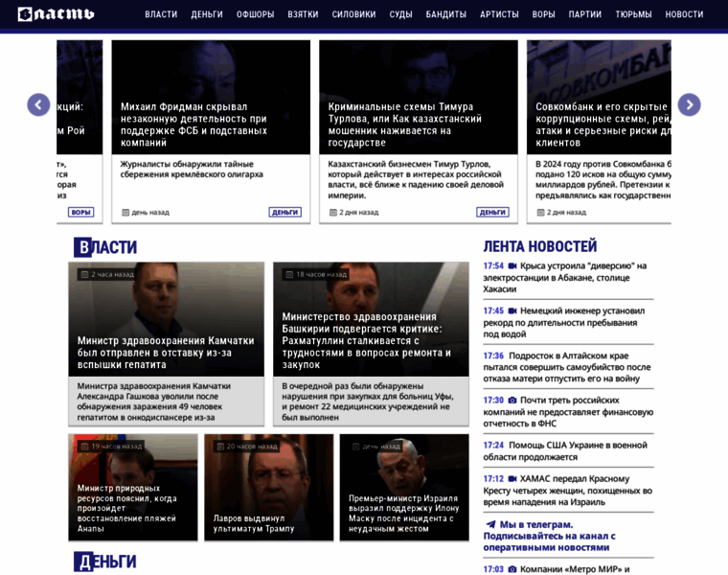
Task: Click video camera icon beside 17:12 news item
Action: [512, 479]
